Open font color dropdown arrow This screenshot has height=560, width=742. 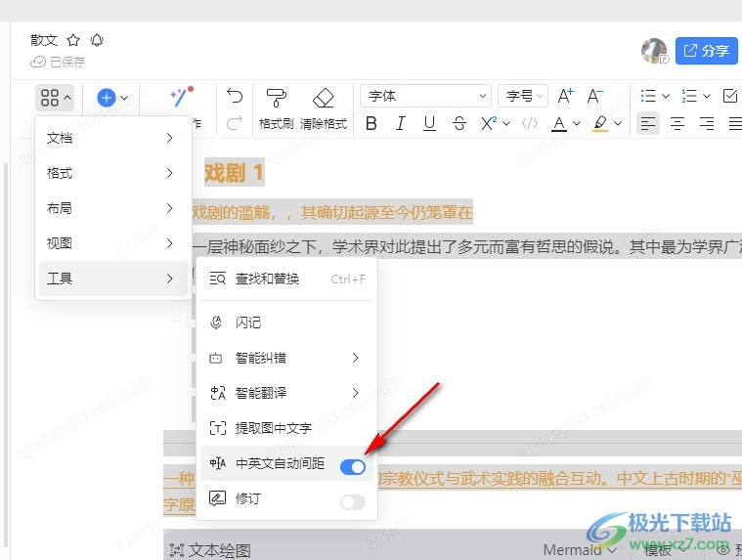pyautogui.click(x=577, y=124)
